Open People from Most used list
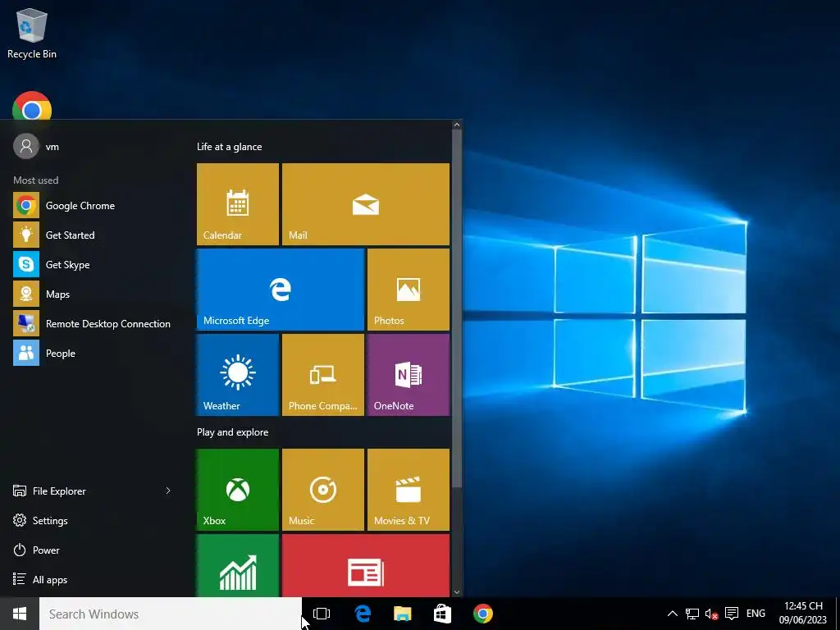 pyautogui.click(x=92, y=353)
